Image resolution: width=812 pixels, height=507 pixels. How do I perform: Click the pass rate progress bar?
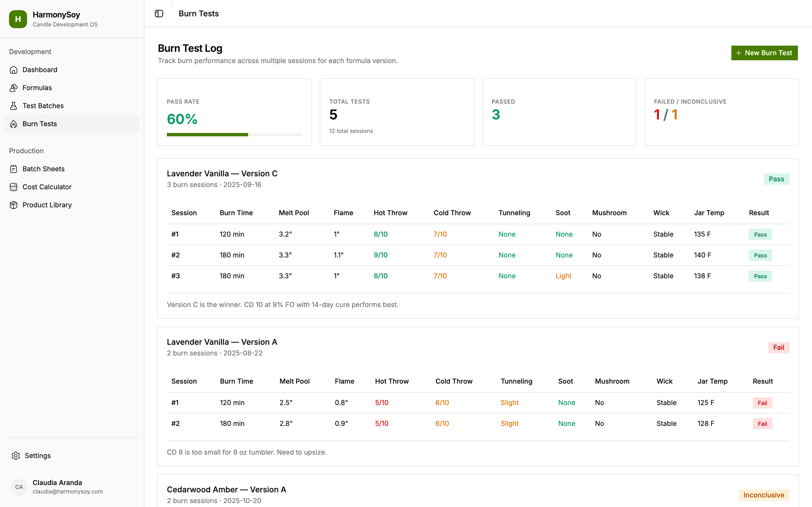click(x=234, y=135)
